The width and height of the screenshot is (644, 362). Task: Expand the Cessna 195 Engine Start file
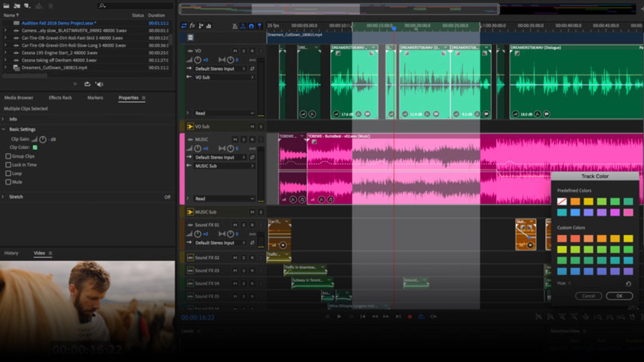pos(5,53)
